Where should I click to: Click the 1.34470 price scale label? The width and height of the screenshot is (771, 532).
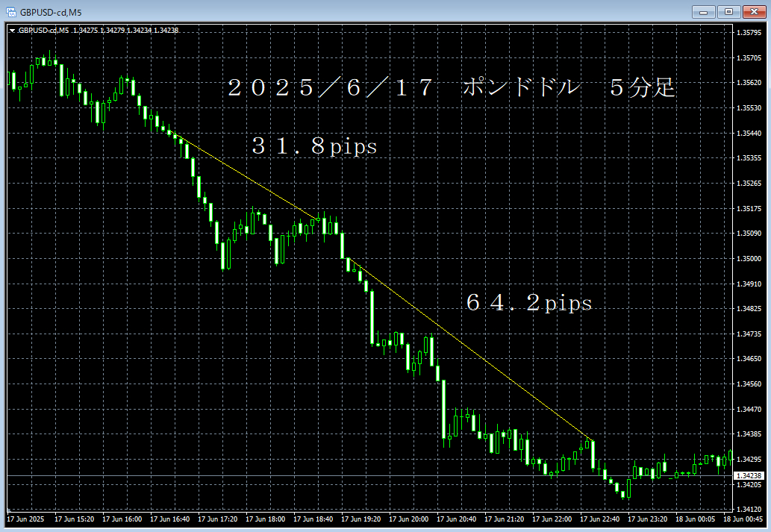coord(749,409)
